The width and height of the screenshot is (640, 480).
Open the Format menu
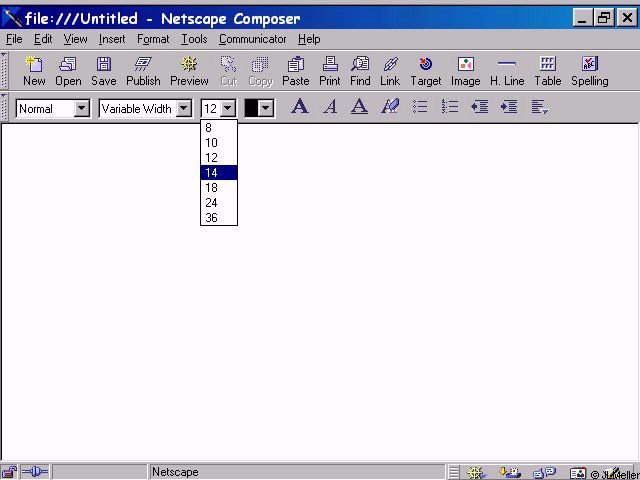153,39
